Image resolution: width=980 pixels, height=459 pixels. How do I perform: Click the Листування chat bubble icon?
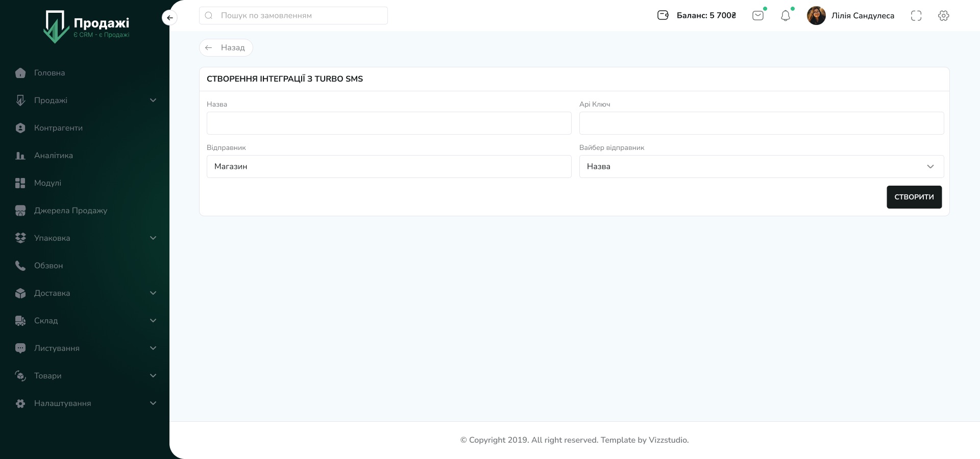point(20,348)
